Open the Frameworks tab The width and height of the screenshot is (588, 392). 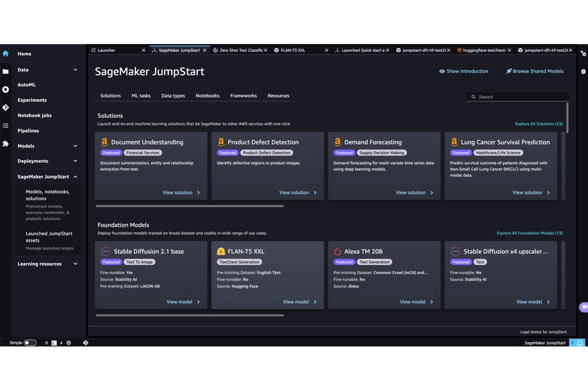tap(244, 96)
